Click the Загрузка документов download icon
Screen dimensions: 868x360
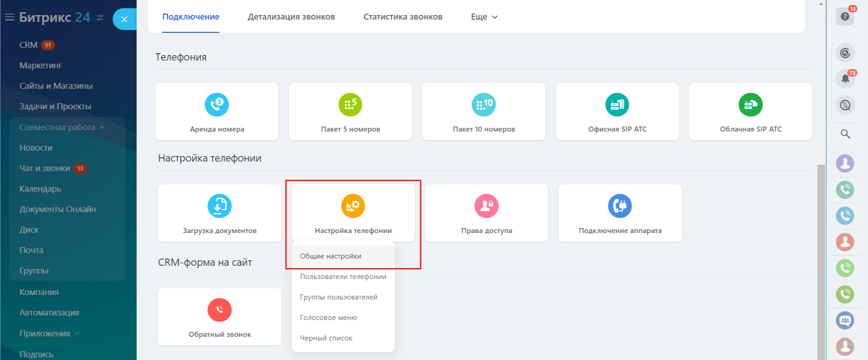220,206
